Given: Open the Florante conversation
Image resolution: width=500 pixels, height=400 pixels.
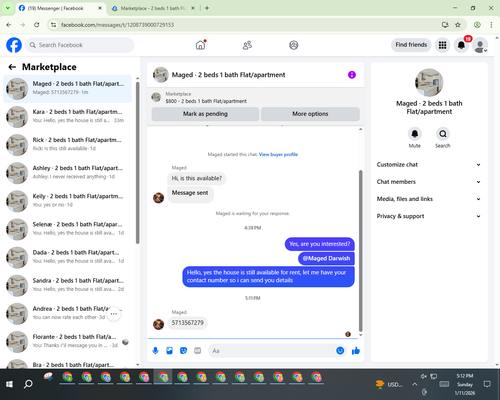Looking at the screenshot, I should click(x=67, y=342).
